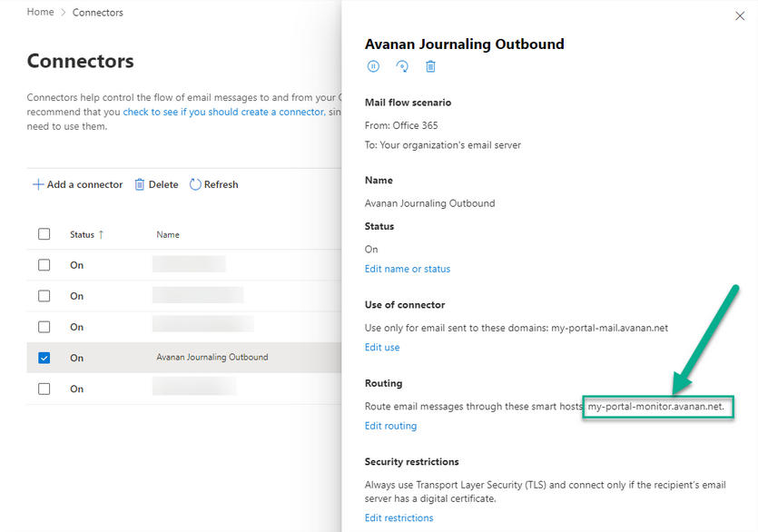Toggle the select-all checkbox in header

coord(44,234)
